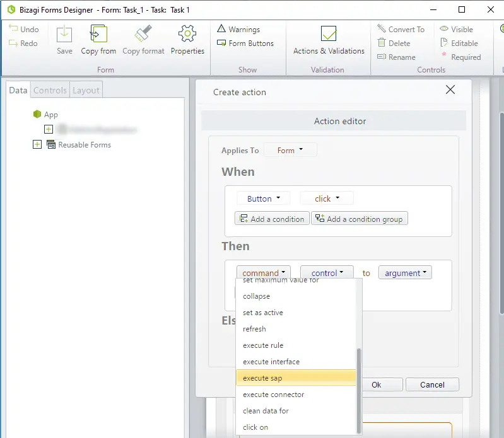Click the command list scrollbar thumb
This screenshot has width=504, height=438.
pos(359,391)
